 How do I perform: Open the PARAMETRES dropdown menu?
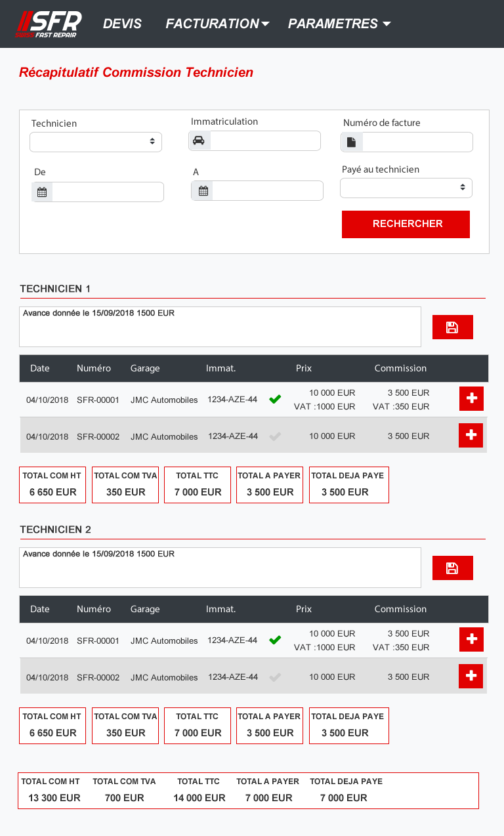[x=339, y=24]
